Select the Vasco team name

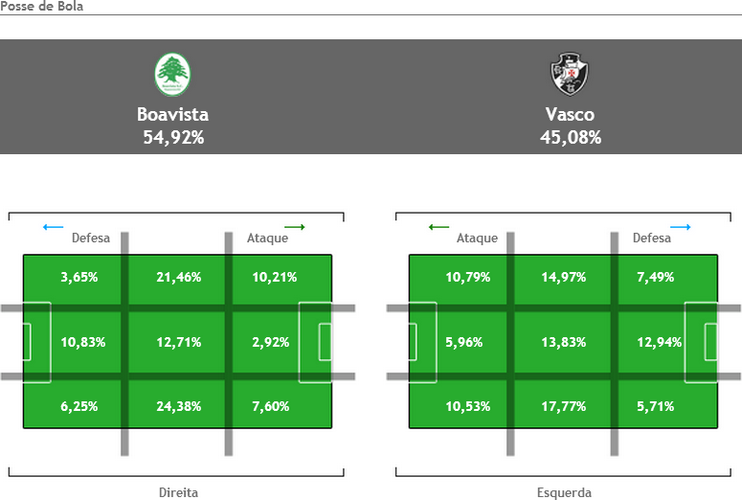tap(570, 114)
